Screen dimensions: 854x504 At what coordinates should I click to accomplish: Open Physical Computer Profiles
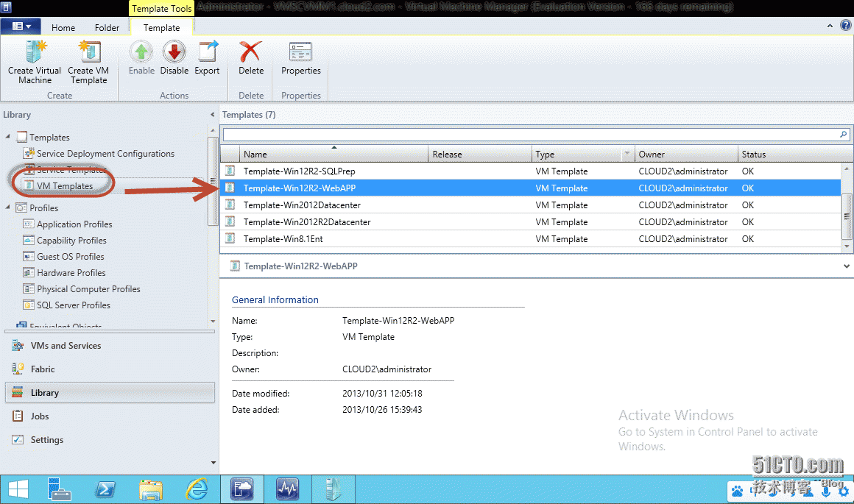click(89, 289)
